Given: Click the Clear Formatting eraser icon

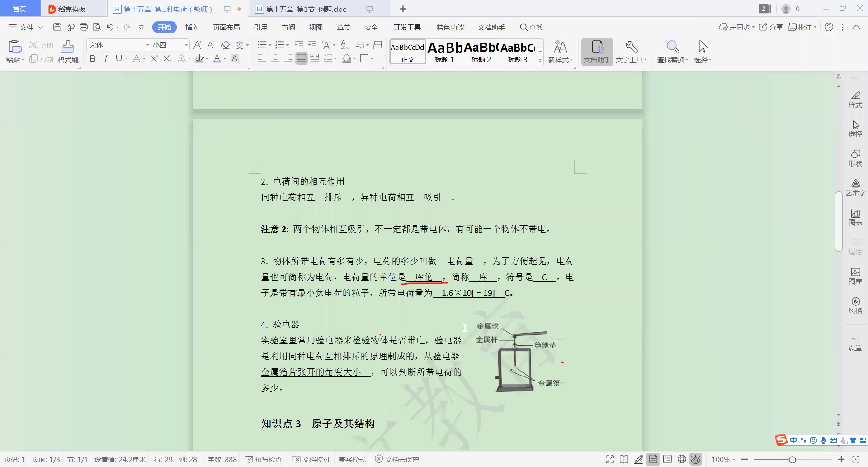Looking at the screenshot, I should pos(225,45).
